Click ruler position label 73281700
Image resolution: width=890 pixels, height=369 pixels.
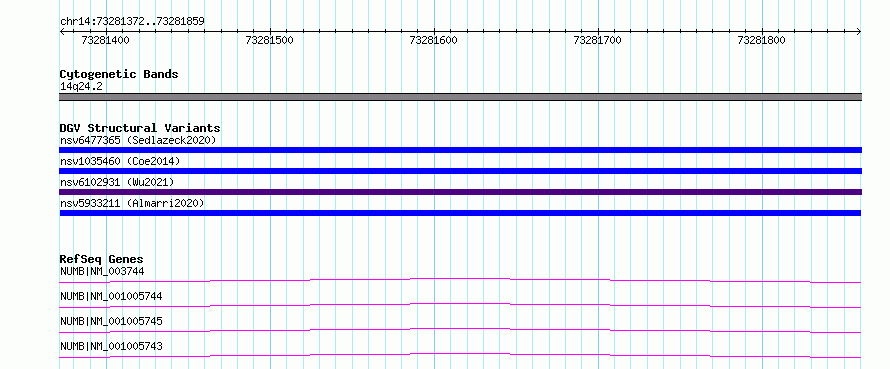pyautogui.click(x=598, y=40)
